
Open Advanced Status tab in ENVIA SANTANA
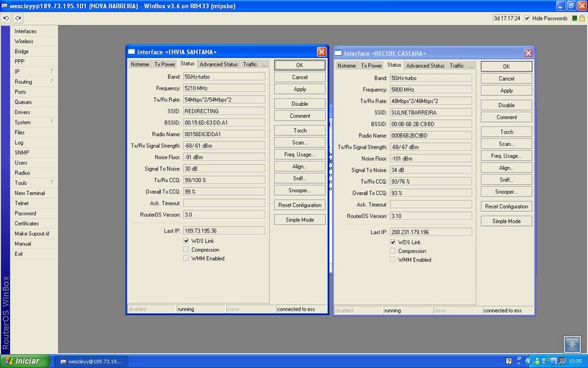tap(218, 64)
